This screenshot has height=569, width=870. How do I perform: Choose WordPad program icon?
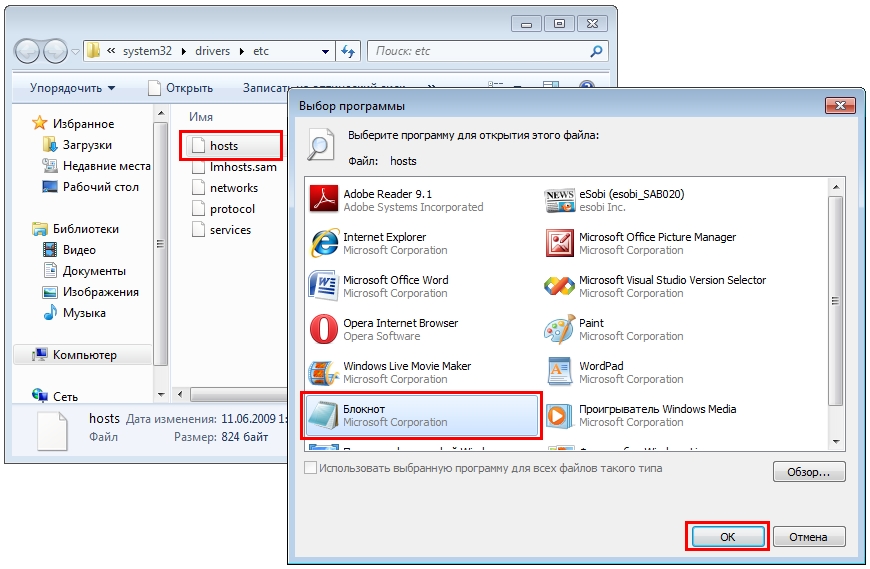coord(559,372)
